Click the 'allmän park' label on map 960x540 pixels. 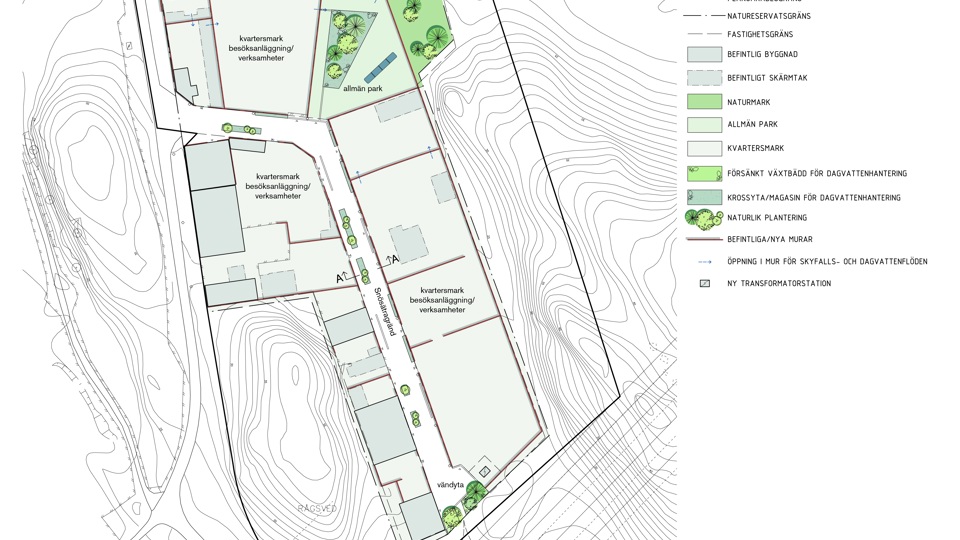pyautogui.click(x=362, y=89)
